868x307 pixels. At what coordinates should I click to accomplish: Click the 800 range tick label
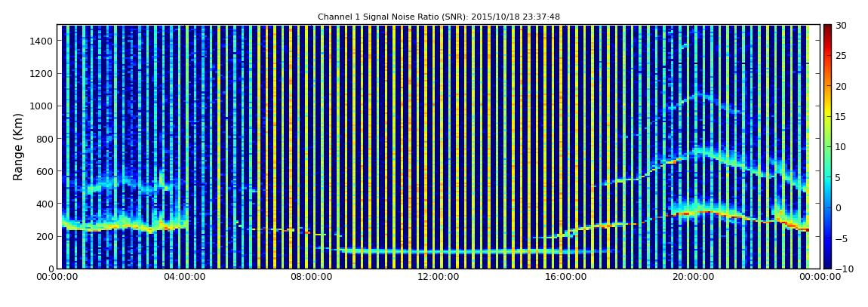click(45, 139)
